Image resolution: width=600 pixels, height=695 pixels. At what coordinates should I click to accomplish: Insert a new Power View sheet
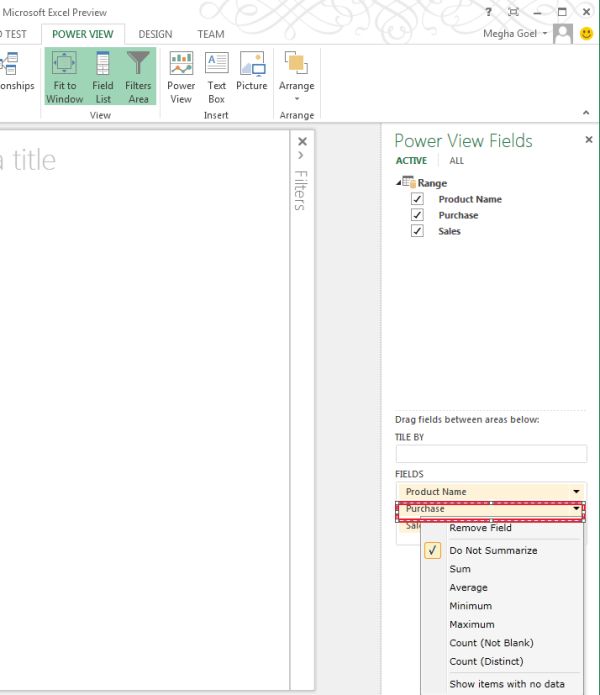[x=181, y=77]
